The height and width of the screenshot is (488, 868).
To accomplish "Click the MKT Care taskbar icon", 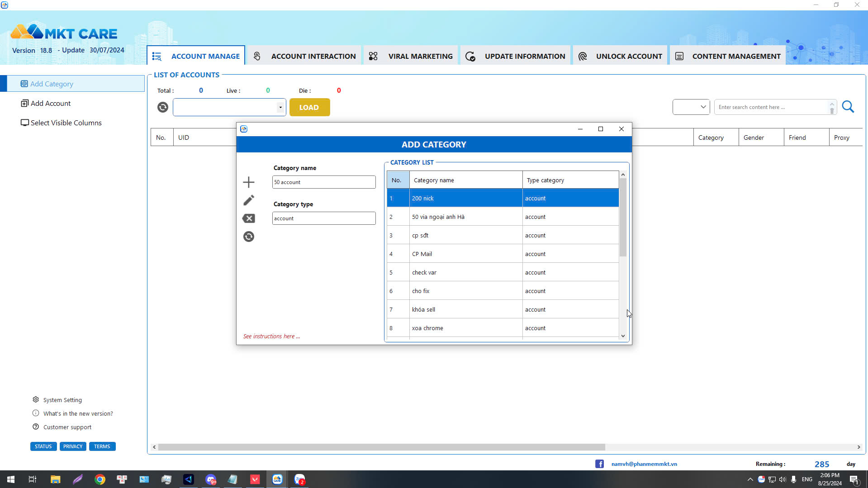I will coord(277,479).
